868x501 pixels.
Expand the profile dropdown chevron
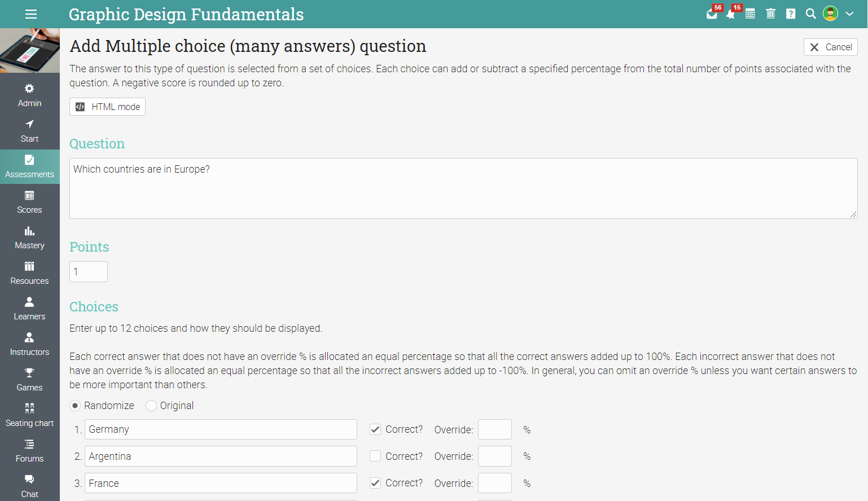849,14
